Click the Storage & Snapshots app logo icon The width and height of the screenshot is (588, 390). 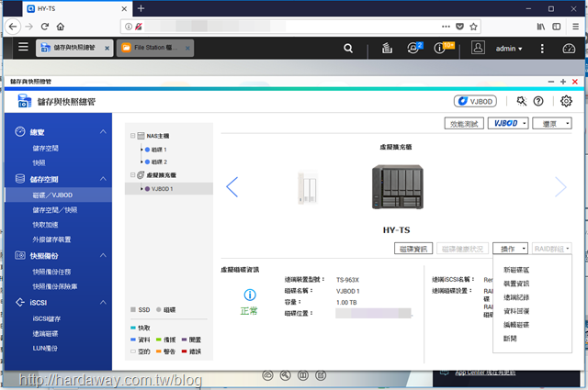point(25,101)
